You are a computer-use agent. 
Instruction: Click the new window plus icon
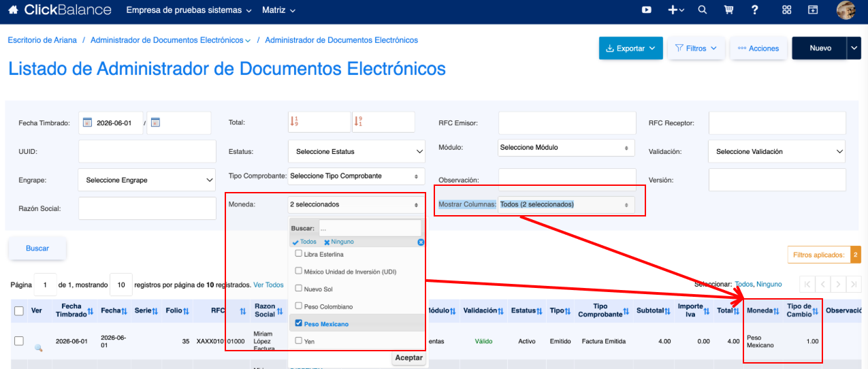click(813, 10)
